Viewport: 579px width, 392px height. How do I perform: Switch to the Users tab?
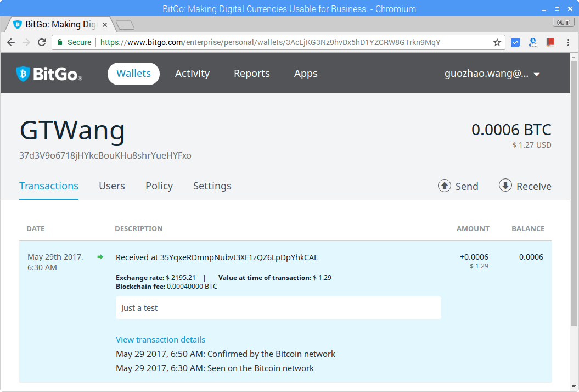click(112, 186)
